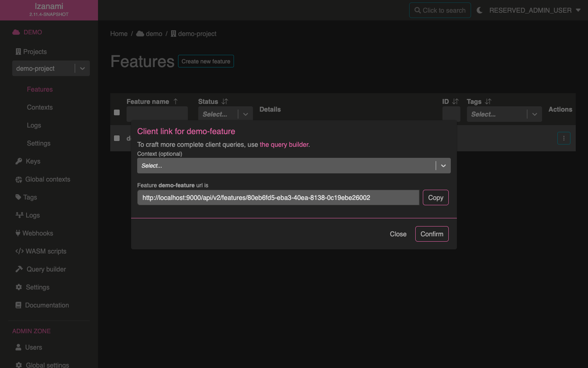The height and width of the screenshot is (368, 588).
Task: Sort table by Tags column icon
Action: click(x=488, y=101)
